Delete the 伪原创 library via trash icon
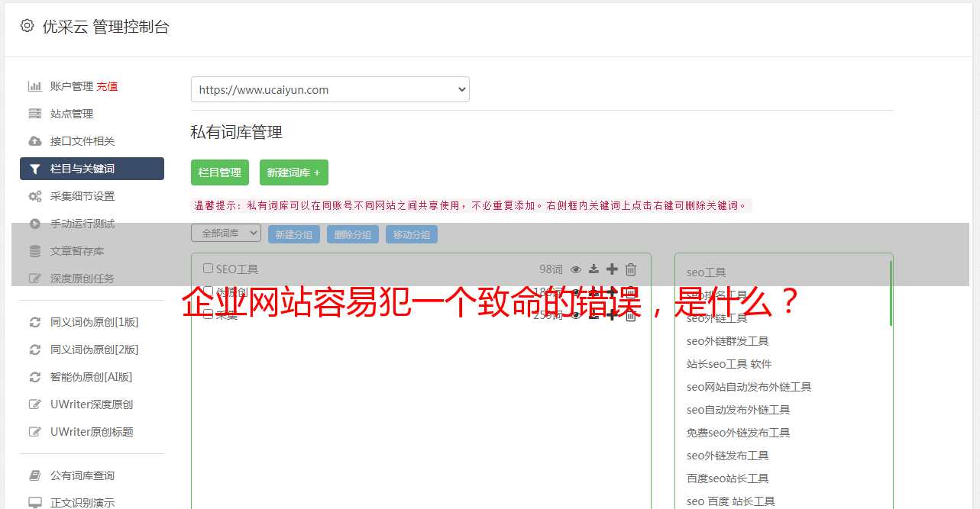The image size is (980, 509). [x=631, y=292]
